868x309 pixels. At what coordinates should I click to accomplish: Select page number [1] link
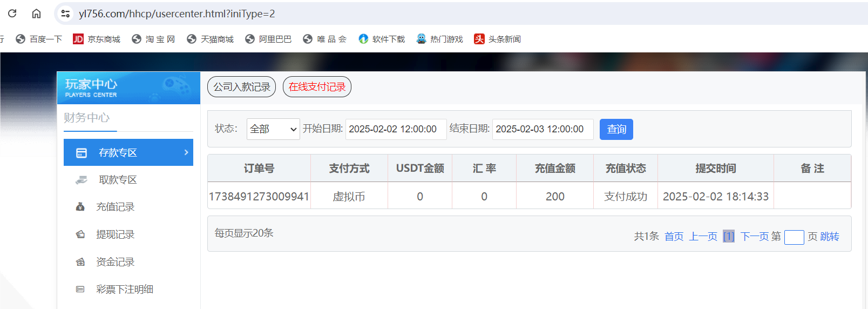(x=729, y=237)
